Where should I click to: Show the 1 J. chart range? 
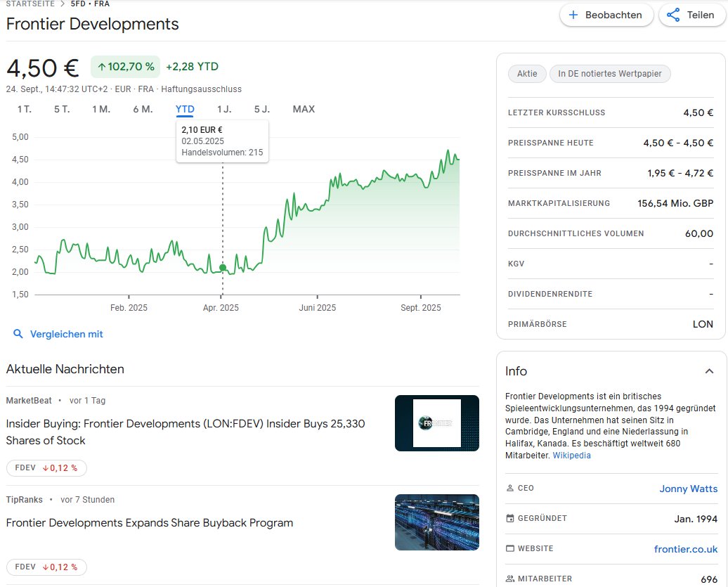pyautogui.click(x=224, y=109)
